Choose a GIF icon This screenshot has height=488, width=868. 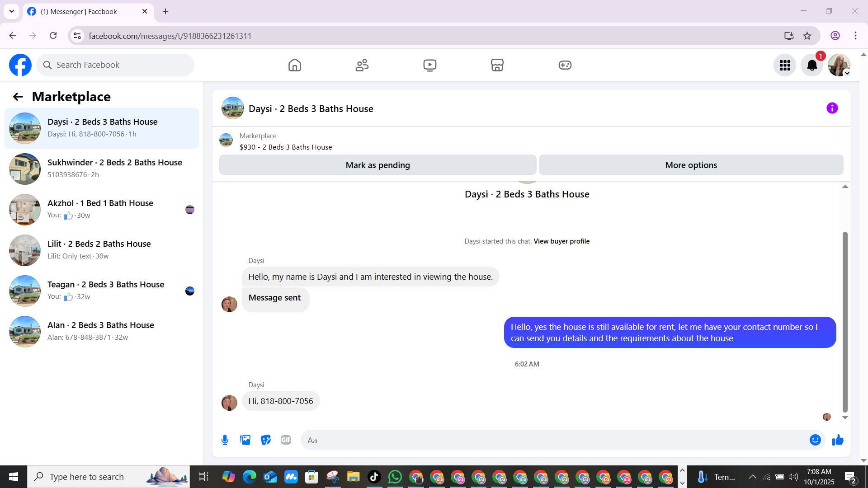(286, 440)
